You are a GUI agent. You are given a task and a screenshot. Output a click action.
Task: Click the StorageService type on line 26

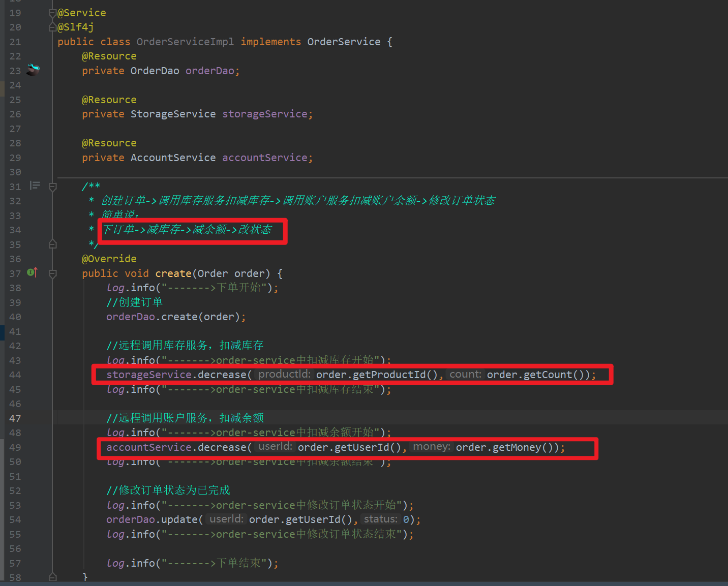(x=173, y=114)
